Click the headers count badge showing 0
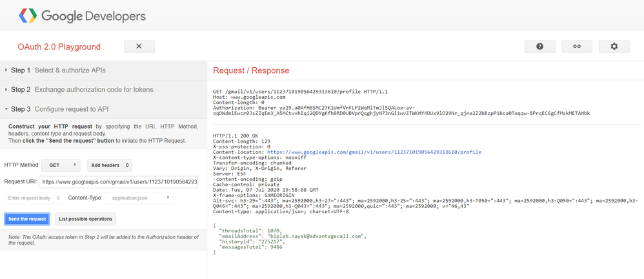Screen dimensions: 644x279 (127, 165)
